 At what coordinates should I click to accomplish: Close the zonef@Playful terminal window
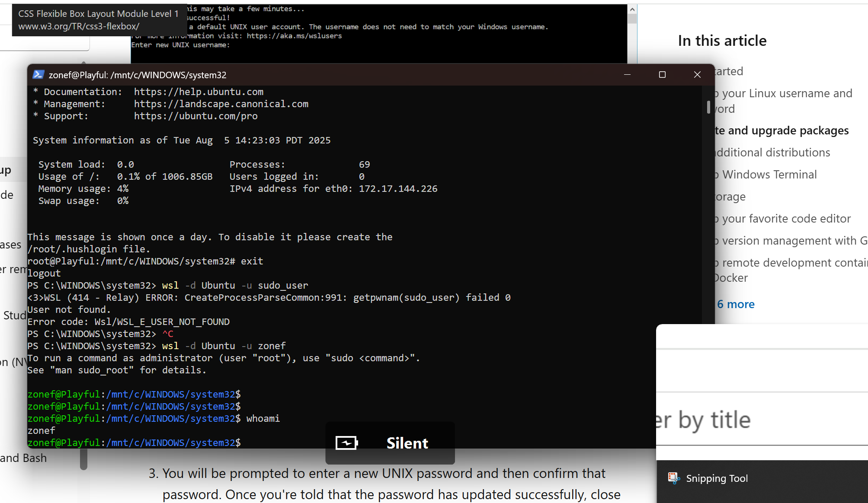pyautogui.click(x=697, y=75)
